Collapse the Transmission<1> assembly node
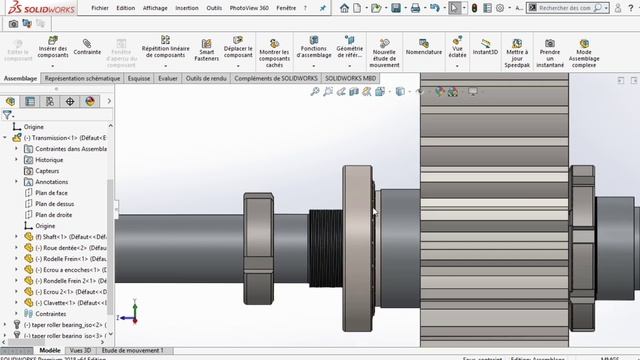This screenshot has height=360, width=640. (5, 138)
